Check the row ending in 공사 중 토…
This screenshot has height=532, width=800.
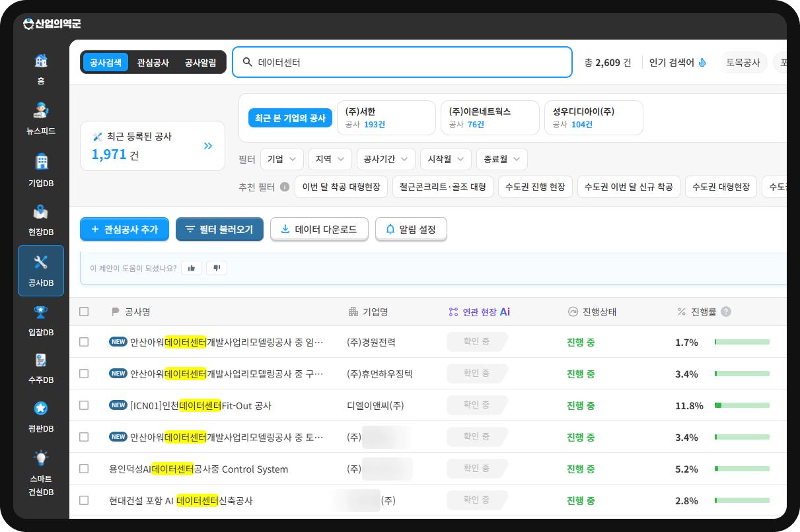(84, 437)
